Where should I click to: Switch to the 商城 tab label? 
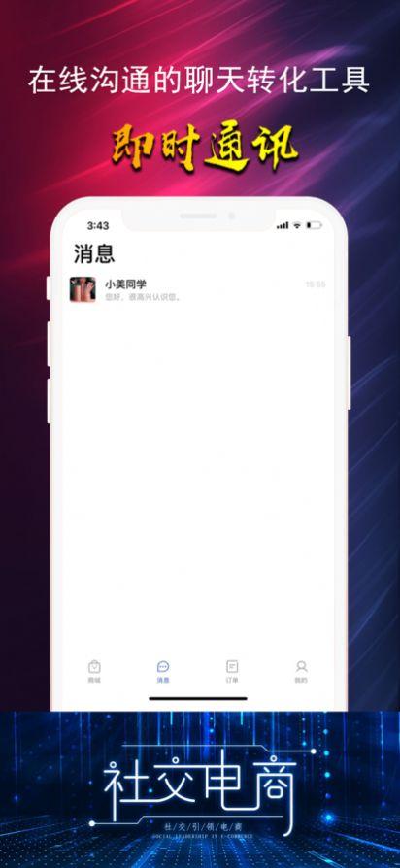[94, 680]
